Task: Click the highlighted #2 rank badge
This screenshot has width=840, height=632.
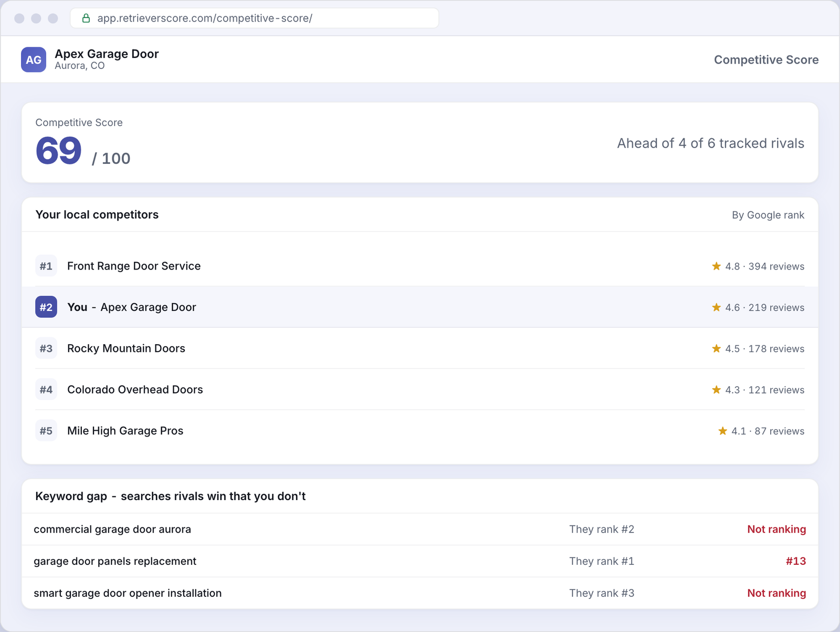Action: coord(46,307)
